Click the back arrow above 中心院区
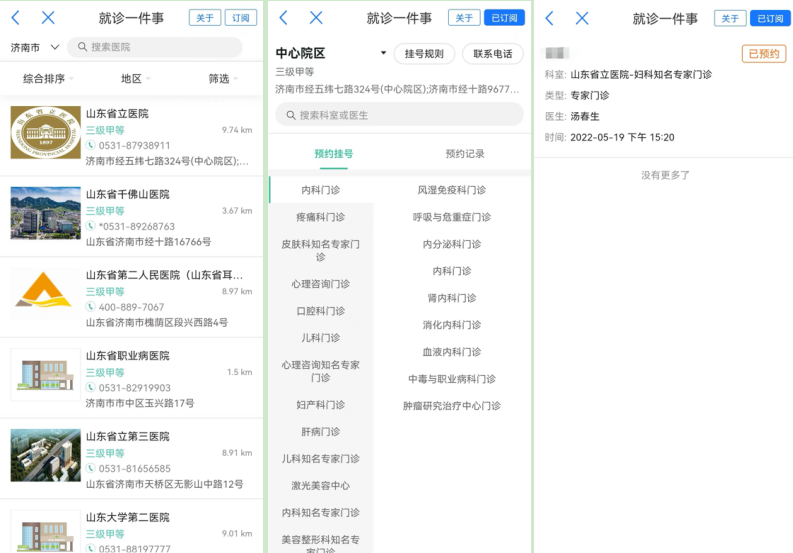The image size is (793, 553). pyautogui.click(x=283, y=18)
